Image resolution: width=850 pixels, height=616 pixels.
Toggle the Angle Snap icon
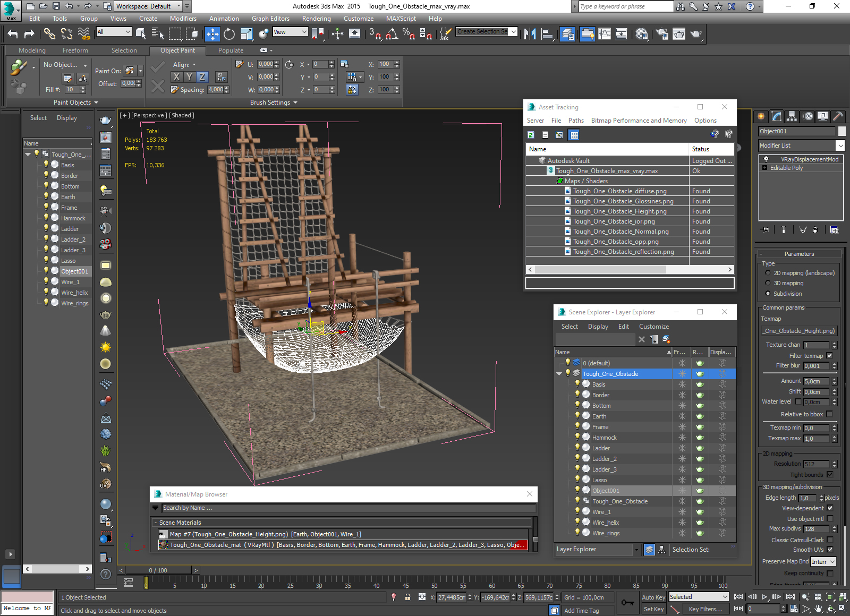pos(392,34)
